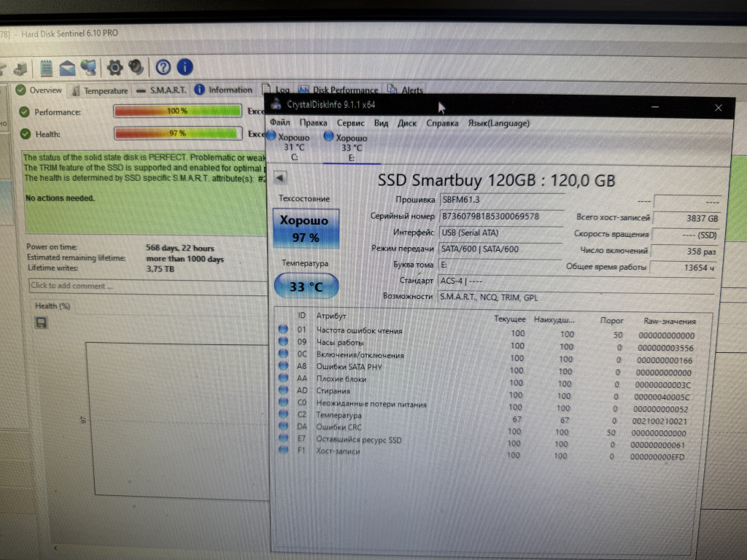This screenshot has height=560, width=747.
Task: Go to previous disk with left arrow
Action: coord(280,177)
